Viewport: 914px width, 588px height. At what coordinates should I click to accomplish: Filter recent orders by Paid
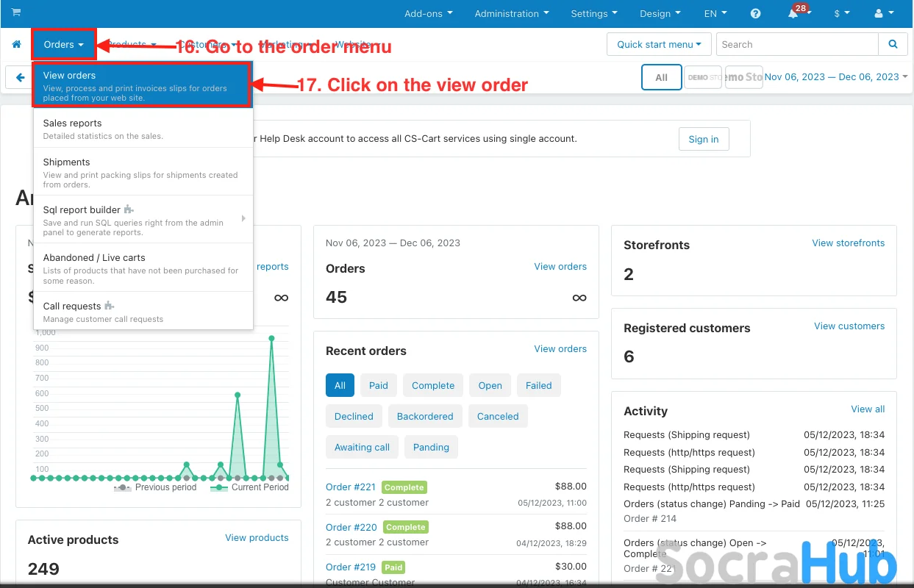point(378,385)
